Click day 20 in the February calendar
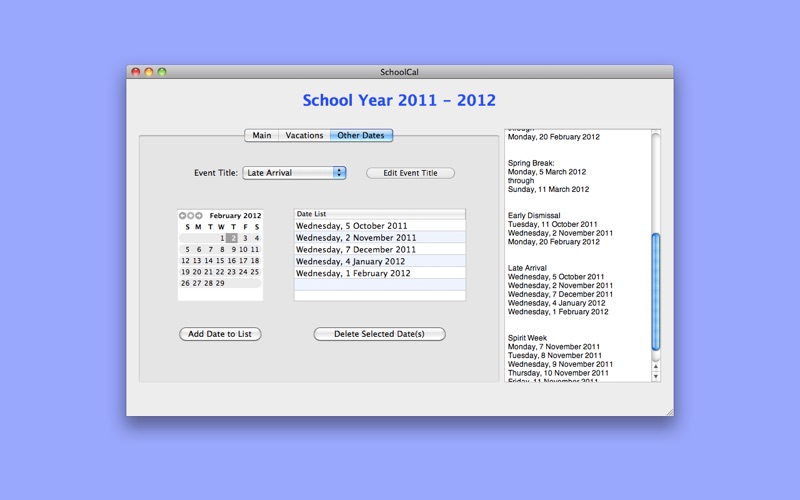Screen dimensions: 800x500 [197, 272]
